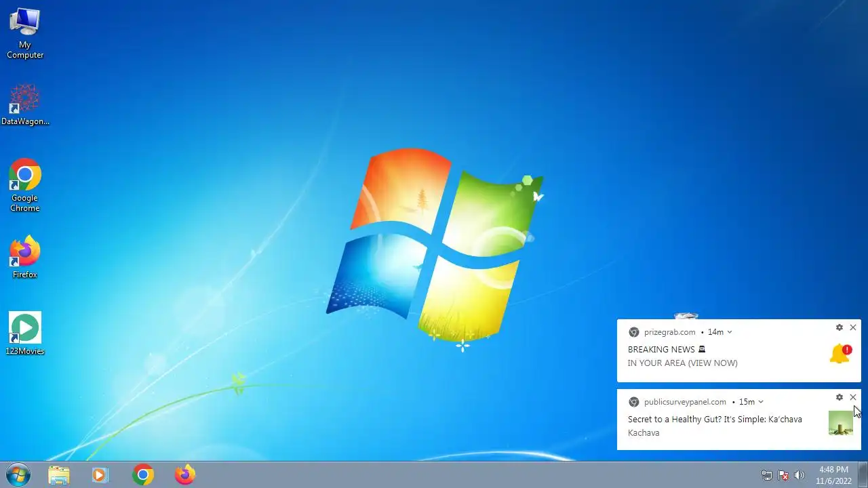Dismiss the publicsurveypanel.com notification
868x488 pixels.
853,397
